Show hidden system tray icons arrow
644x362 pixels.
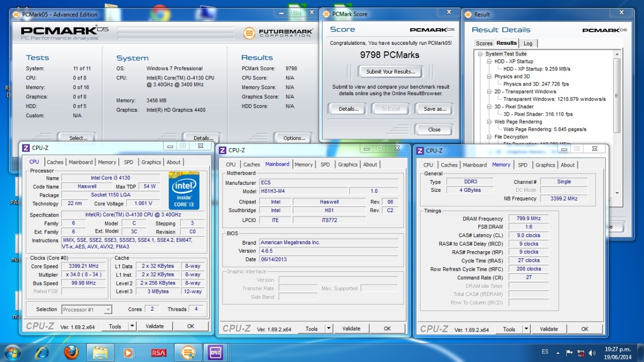[557, 352]
